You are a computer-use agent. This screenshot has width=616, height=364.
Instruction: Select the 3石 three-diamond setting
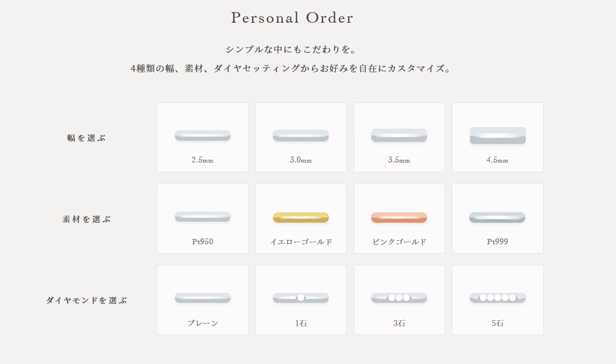[399, 300]
